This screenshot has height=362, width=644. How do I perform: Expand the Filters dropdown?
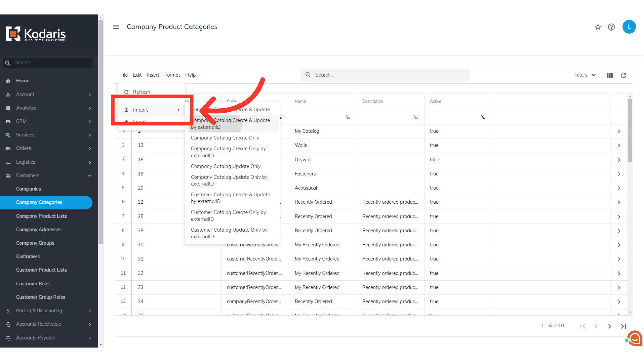(585, 75)
